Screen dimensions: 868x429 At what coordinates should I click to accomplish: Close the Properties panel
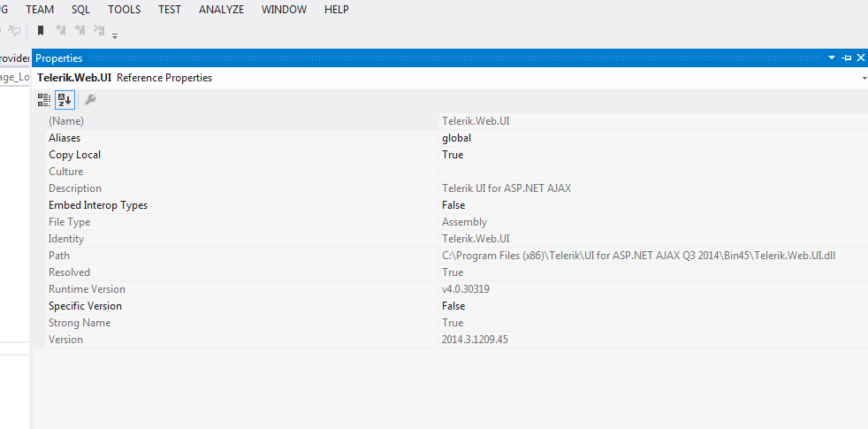tap(860, 57)
